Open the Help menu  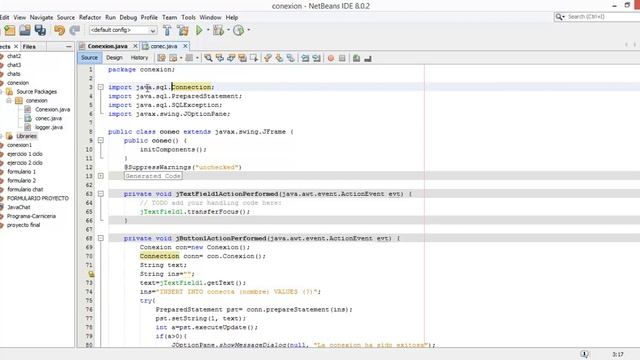[x=232, y=18]
